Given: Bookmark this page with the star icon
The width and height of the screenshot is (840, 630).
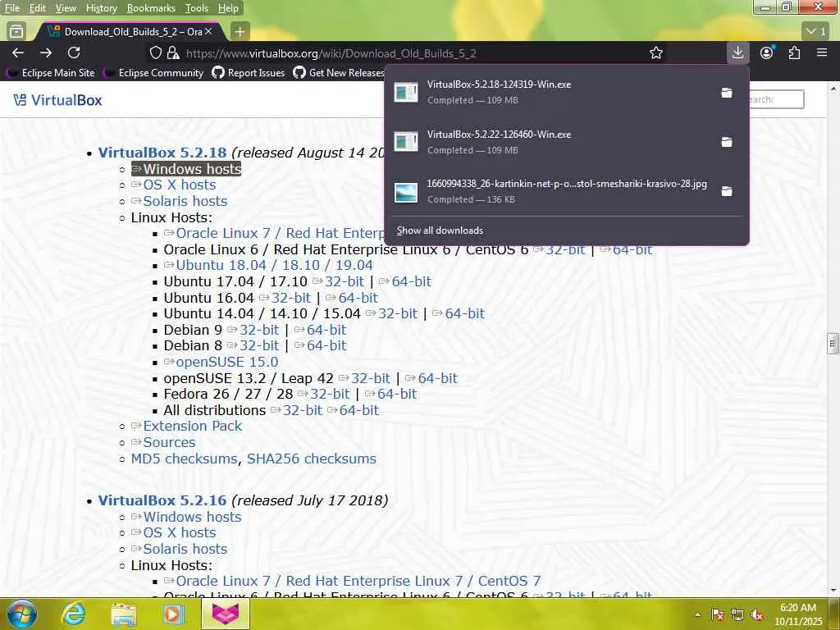Looking at the screenshot, I should tap(656, 53).
